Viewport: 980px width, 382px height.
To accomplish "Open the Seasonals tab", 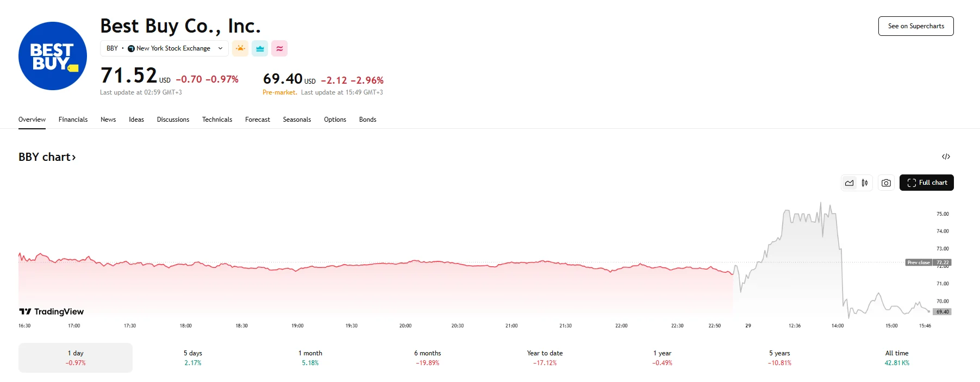I will click(297, 120).
